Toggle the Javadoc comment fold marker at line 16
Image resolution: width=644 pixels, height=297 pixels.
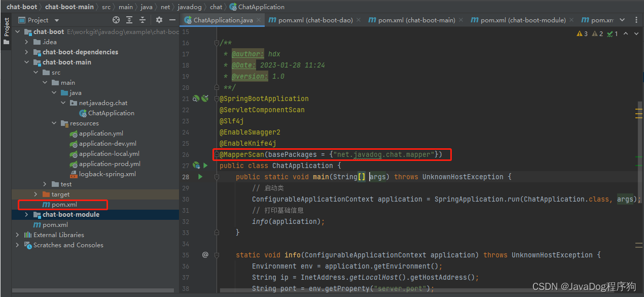[217, 43]
